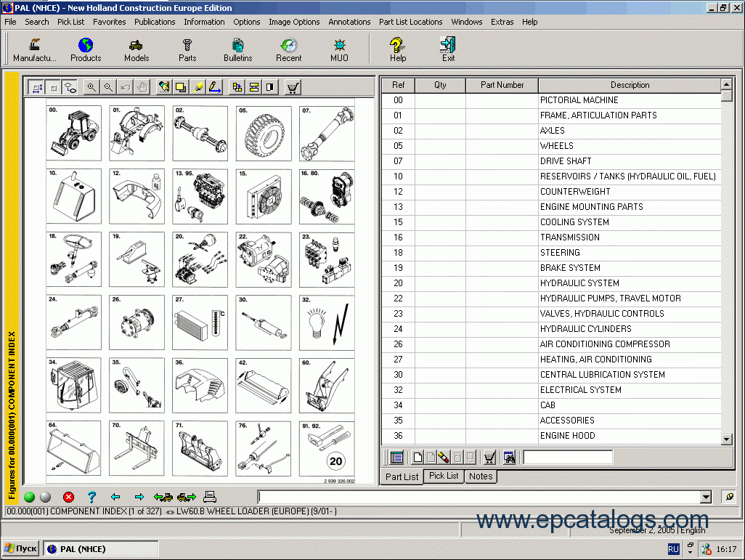Open the Bulletins toolbar button
The image size is (745, 560).
pyautogui.click(x=237, y=50)
